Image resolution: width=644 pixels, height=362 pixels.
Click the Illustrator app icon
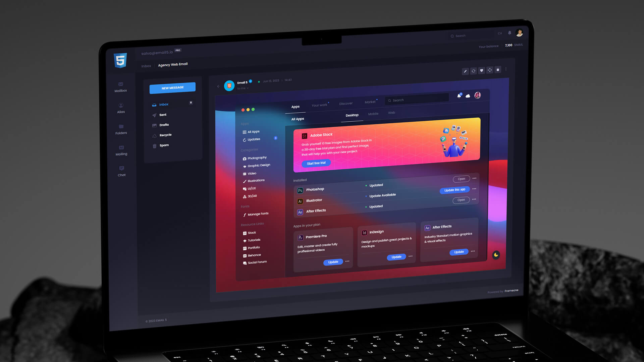(300, 200)
